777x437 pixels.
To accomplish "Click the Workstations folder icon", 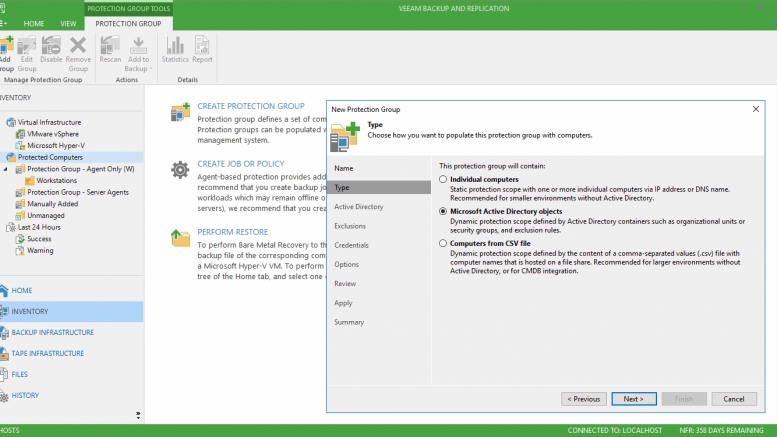I will click(30, 180).
